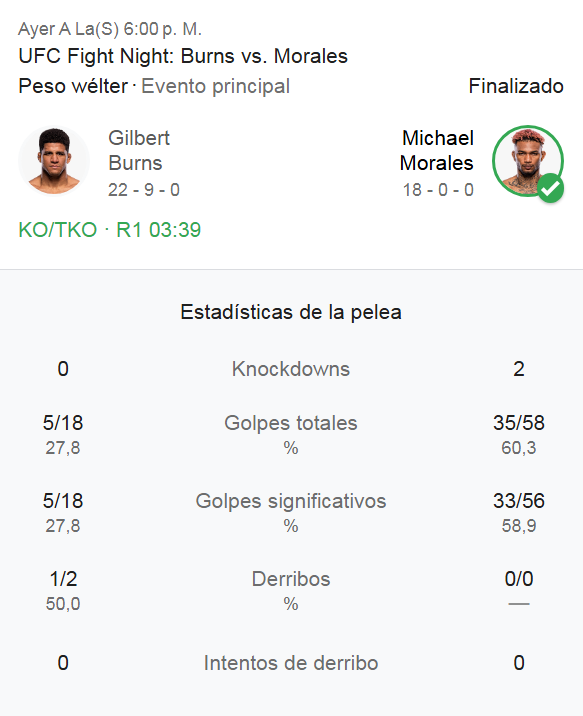Click Burns' 22 - 9 - 0 record

pyautogui.click(x=144, y=190)
